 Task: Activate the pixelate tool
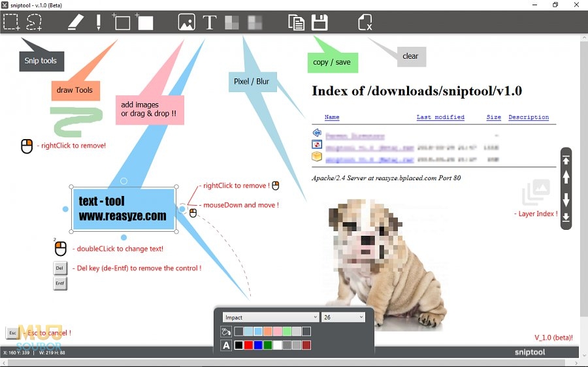[232, 22]
